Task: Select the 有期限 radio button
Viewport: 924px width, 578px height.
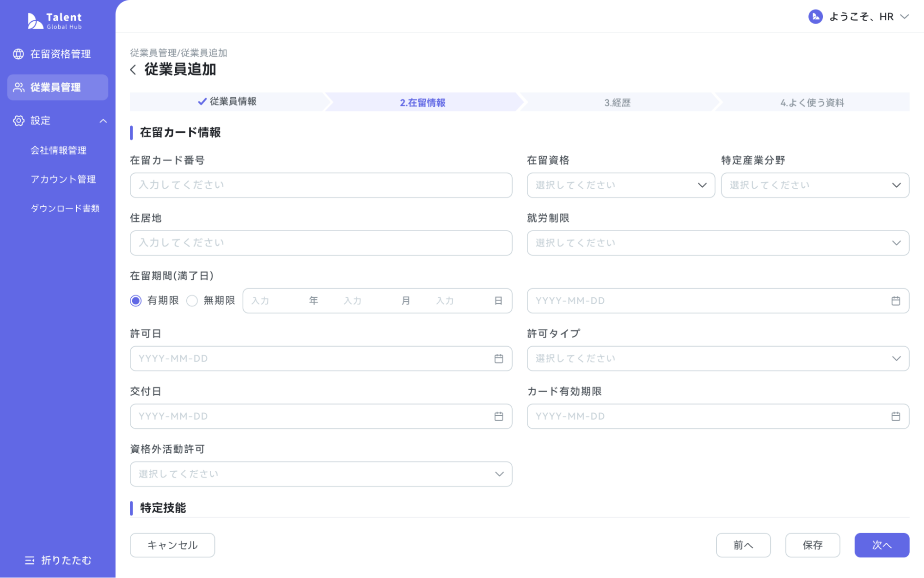Action: pyautogui.click(x=136, y=301)
